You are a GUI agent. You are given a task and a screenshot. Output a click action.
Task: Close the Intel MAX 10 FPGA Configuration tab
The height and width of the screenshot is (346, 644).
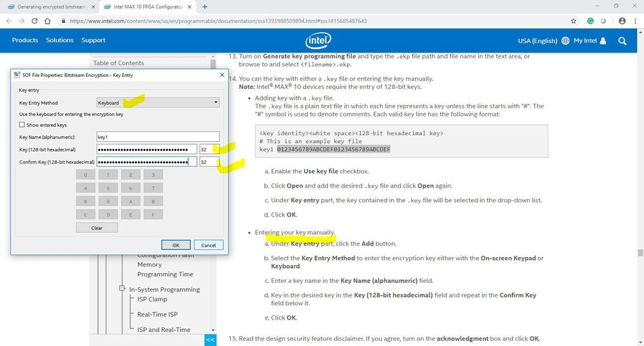190,7
